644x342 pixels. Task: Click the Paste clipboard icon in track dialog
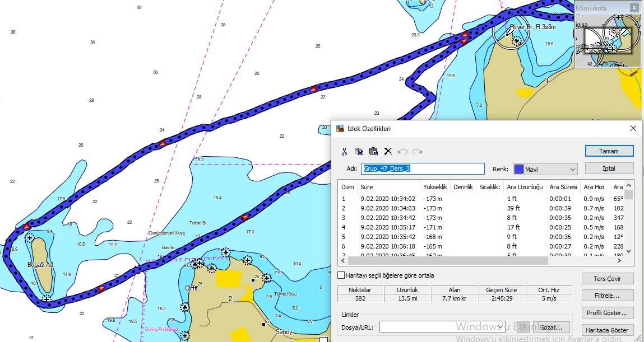click(373, 151)
